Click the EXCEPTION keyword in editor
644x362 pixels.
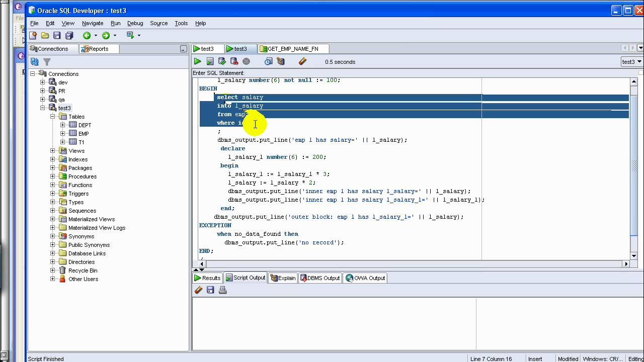click(215, 225)
